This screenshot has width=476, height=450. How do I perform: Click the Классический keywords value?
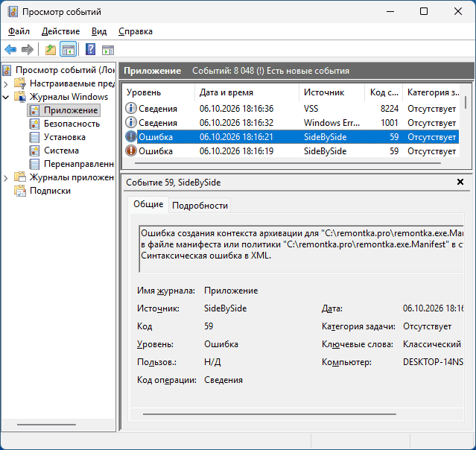click(x=432, y=344)
